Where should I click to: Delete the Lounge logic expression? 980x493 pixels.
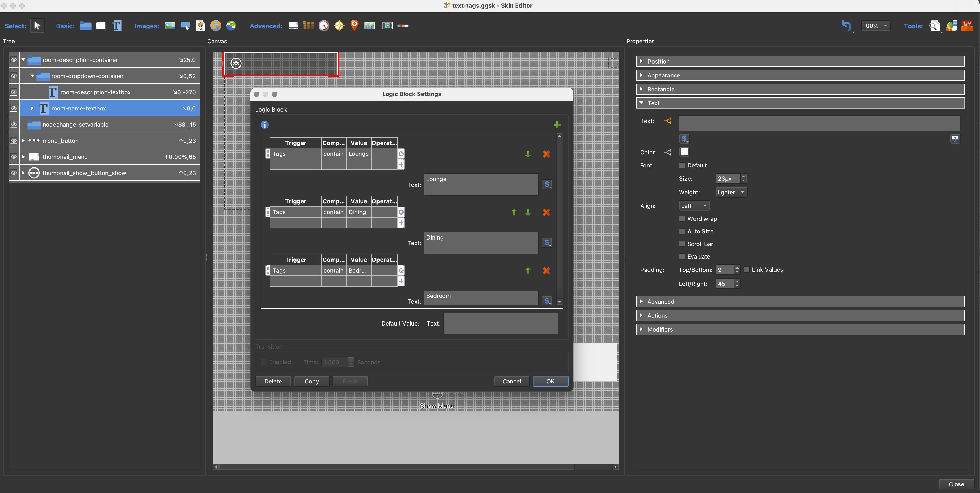546,154
